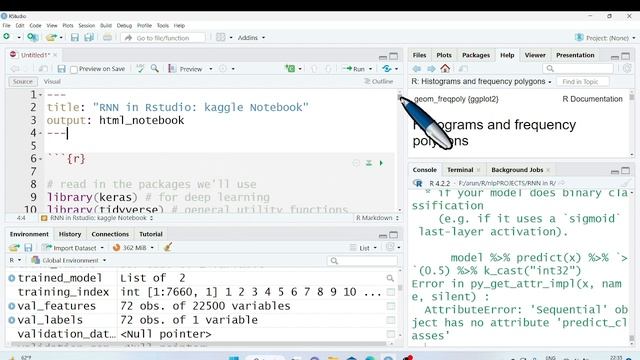Click the publish document icon
Image resolution: width=640 pixels, height=360 pixels.
[x=387, y=69]
